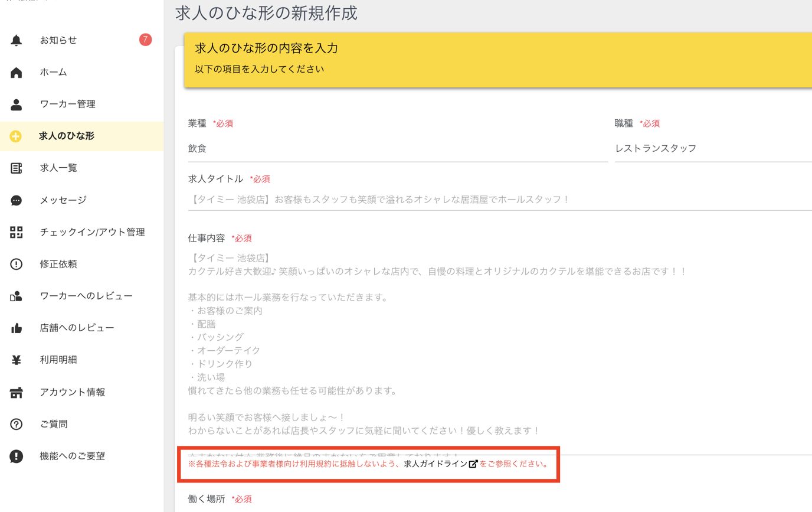Click the question mark ご質問 icon

pyautogui.click(x=17, y=424)
